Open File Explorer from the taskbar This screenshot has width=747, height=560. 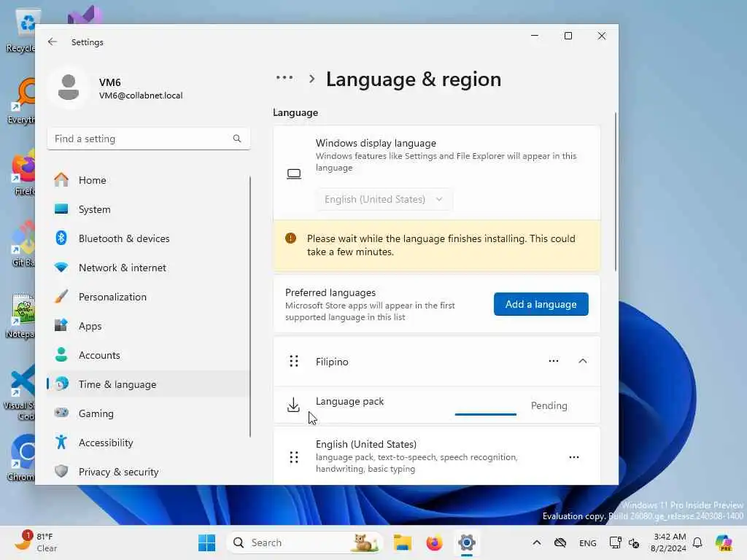click(x=403, y=542)
